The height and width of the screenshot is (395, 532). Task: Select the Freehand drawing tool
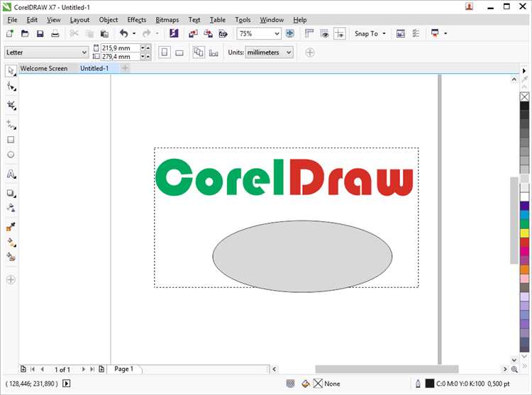11,124
